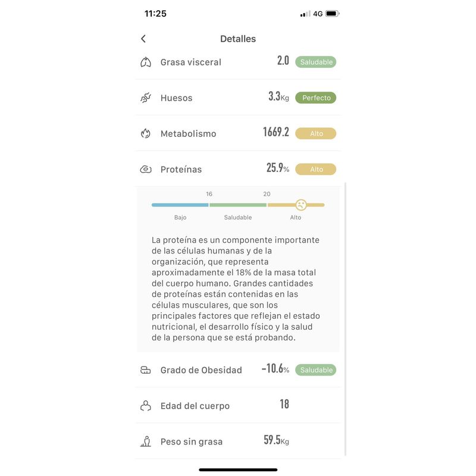Tap the blue Bajo segment of protein bar
This screenshot has width=476, height=476.
[180, 205]
